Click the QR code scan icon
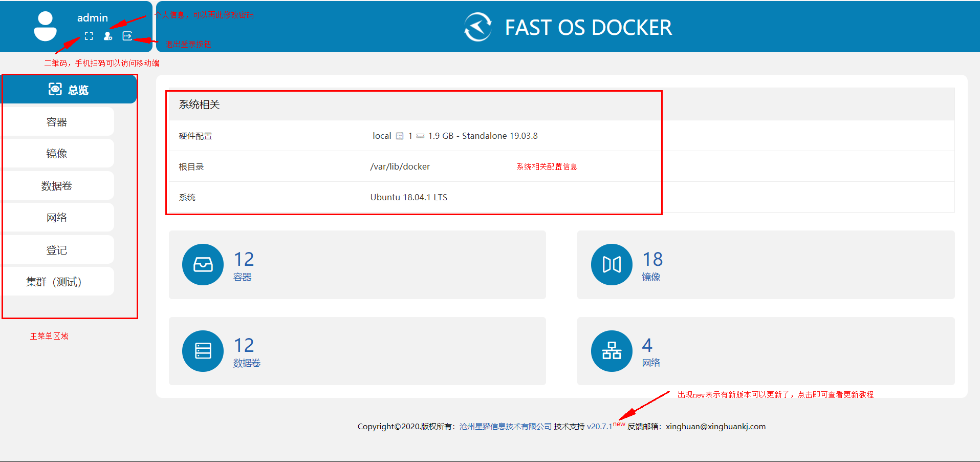Screen dimensions: 980x462 89,36
